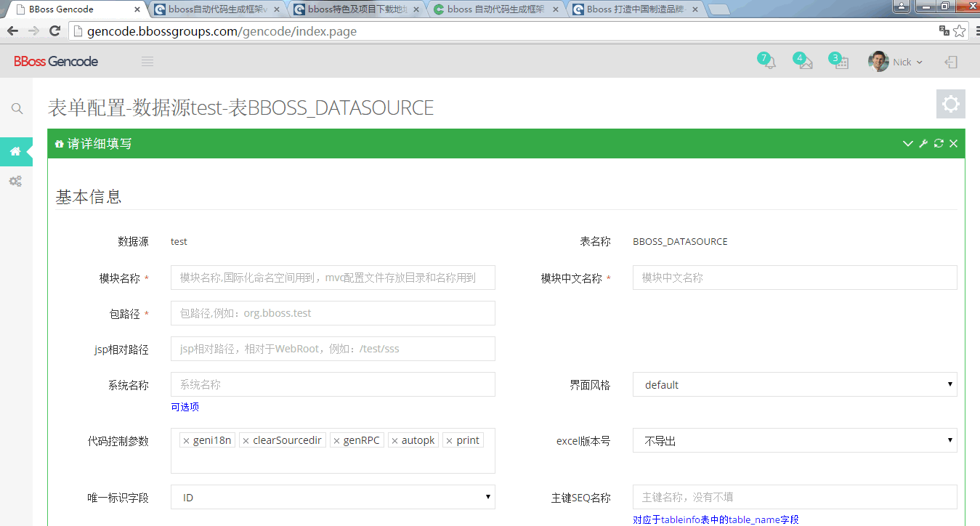Image resolution: width=980 pixels, height=526 pixels.
Task: Click the large gear settings button
Action: [x=950, y=104]
